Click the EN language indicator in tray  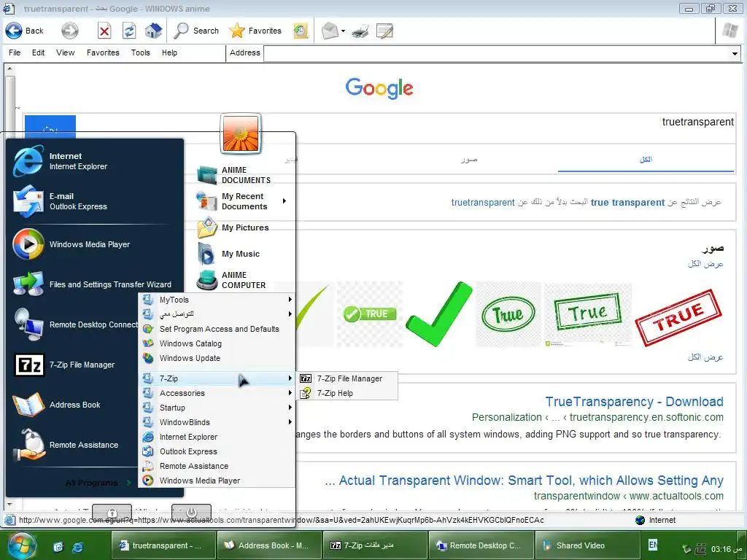tap(653, 544)
